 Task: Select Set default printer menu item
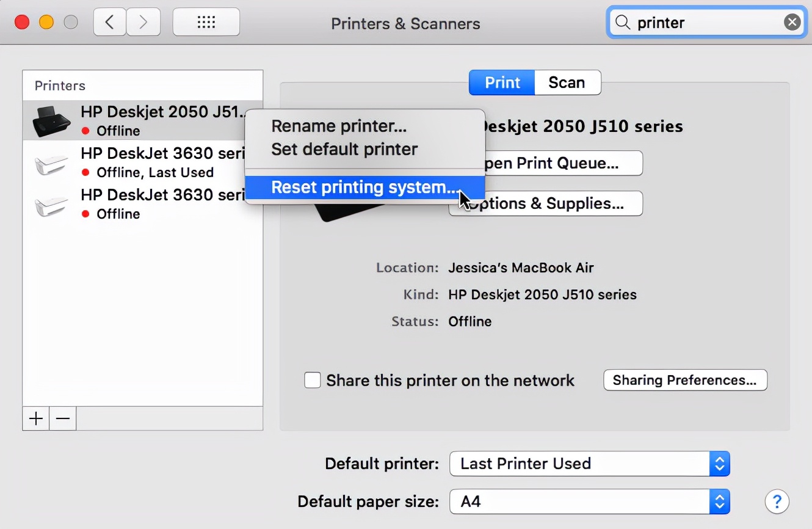coord(344,149)
